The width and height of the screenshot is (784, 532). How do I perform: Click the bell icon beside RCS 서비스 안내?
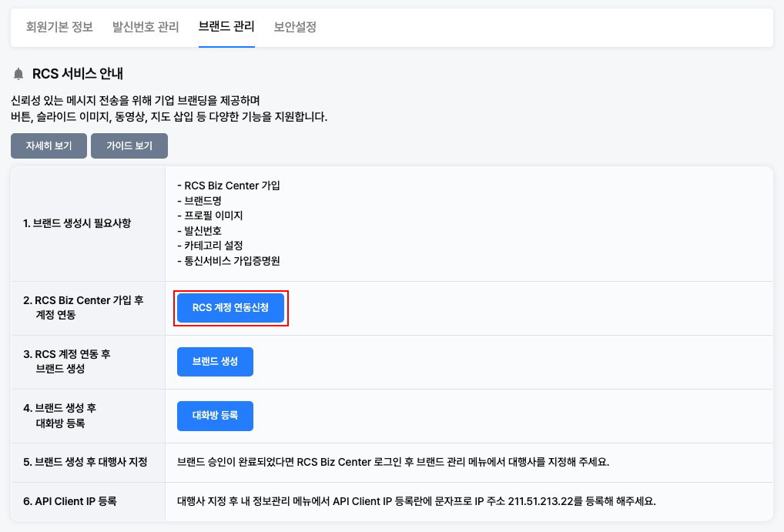[x=18, y=74]
